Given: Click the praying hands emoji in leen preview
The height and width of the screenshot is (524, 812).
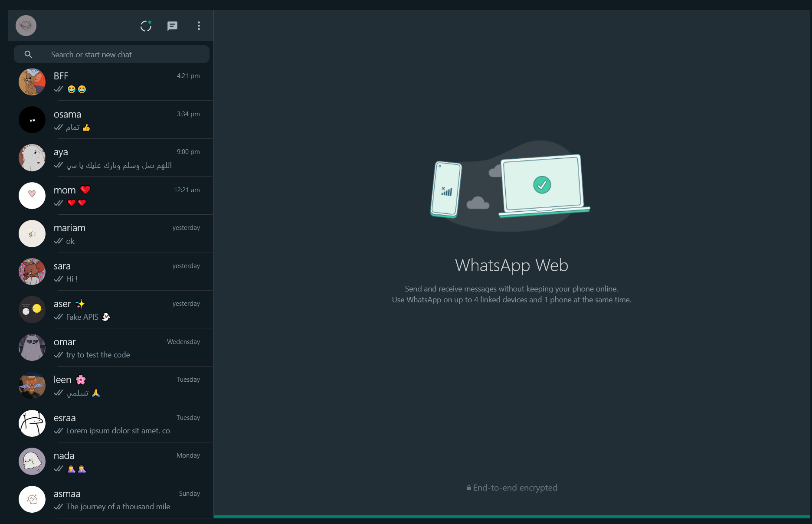Looking at the screenshot, I should 96,393.
